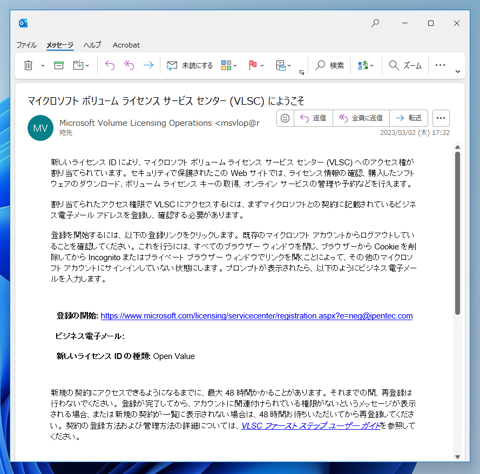Expand the ribbon display options chevron
The image size is (480, 474).
[458, 71]
